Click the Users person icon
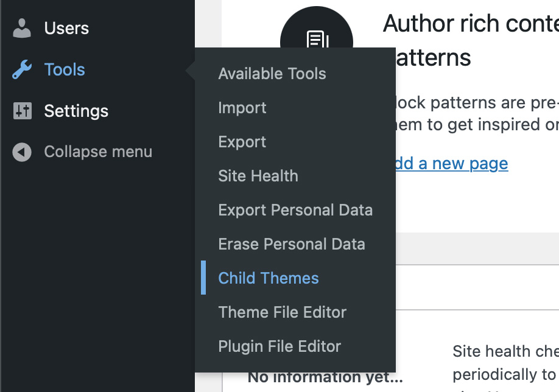559x392 pixels. (22, 28)
